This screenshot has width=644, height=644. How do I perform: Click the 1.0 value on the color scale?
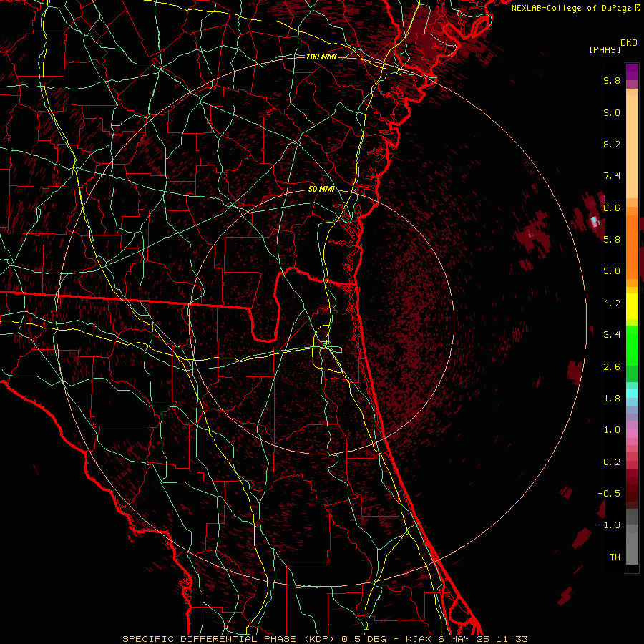[x=612, y=430]
